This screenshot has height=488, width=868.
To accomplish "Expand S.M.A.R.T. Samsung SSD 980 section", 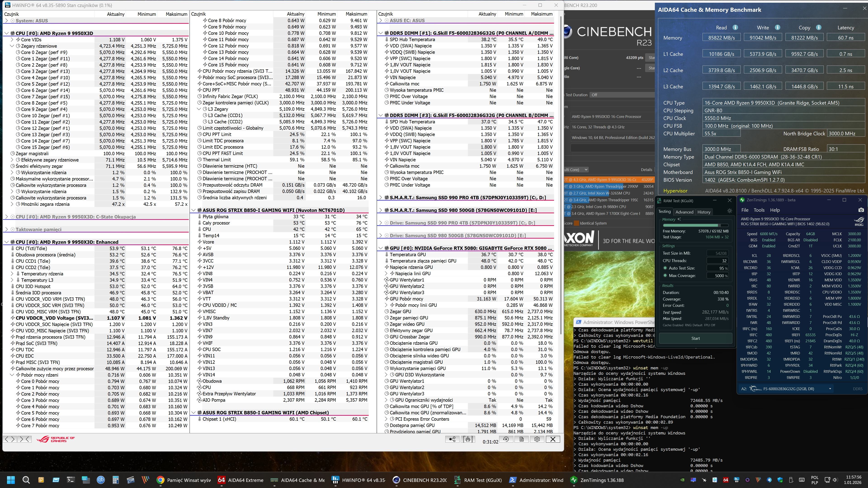I will click(x=381, y=210).
